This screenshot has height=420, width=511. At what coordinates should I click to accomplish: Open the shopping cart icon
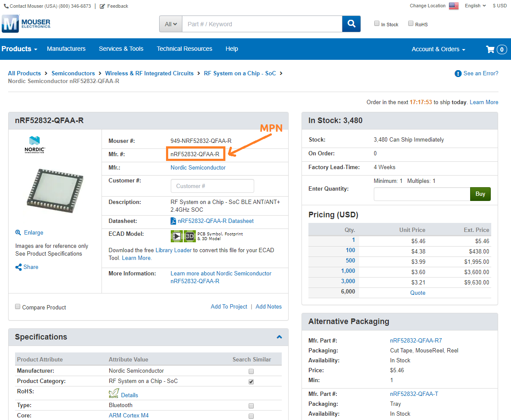[x=490, y=49]
